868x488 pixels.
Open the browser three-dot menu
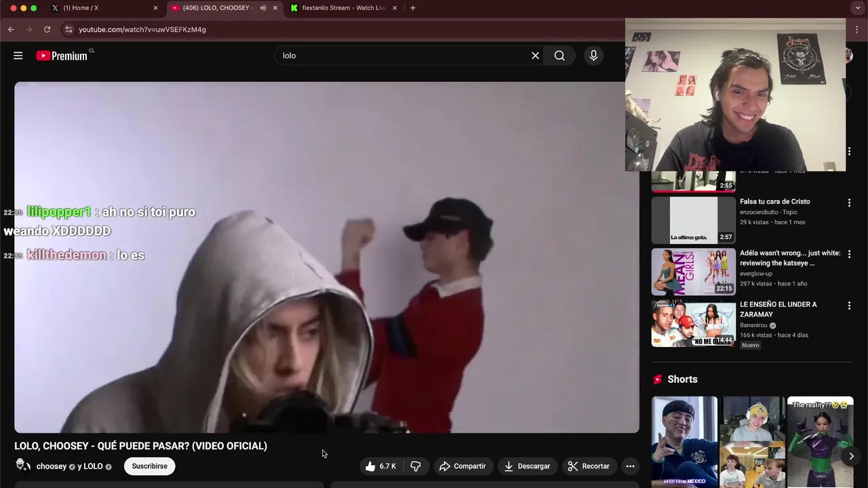point(858,29)
